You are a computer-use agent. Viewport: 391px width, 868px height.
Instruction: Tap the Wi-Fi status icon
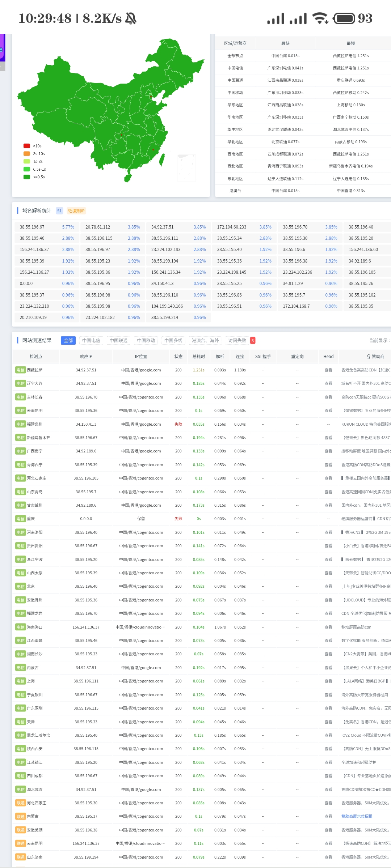pos(320,18)
